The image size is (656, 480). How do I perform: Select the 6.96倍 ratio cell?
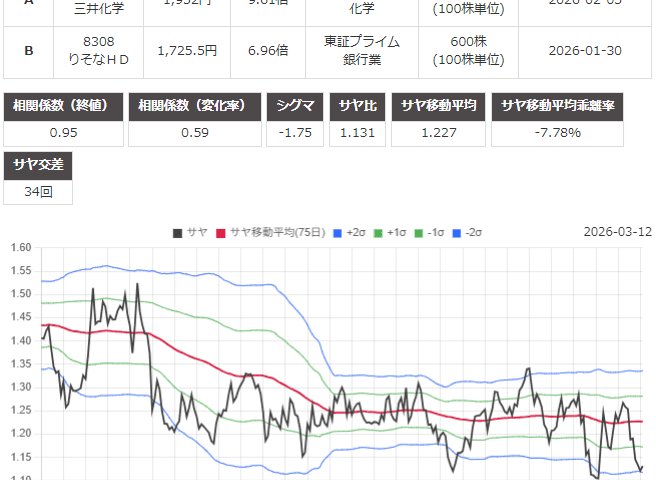(x=265, y=49)
